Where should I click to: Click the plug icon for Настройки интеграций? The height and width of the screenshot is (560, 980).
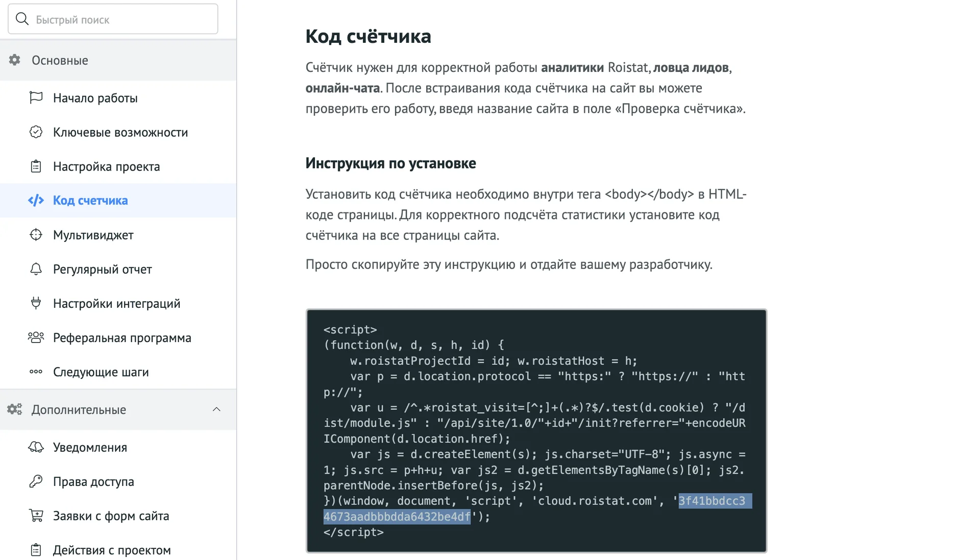[x=36, y=303]
